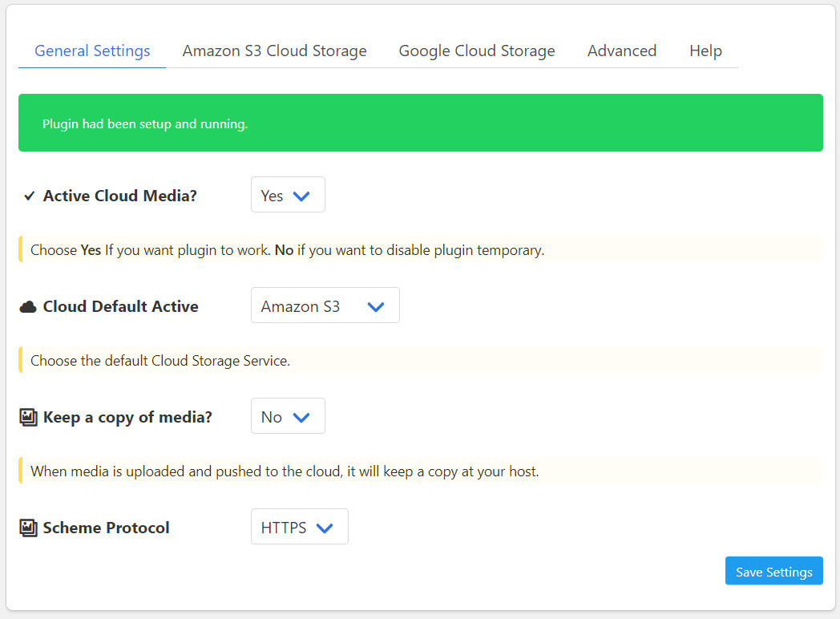Expand the Cloud Default Active dropdown

click(325, 305)
